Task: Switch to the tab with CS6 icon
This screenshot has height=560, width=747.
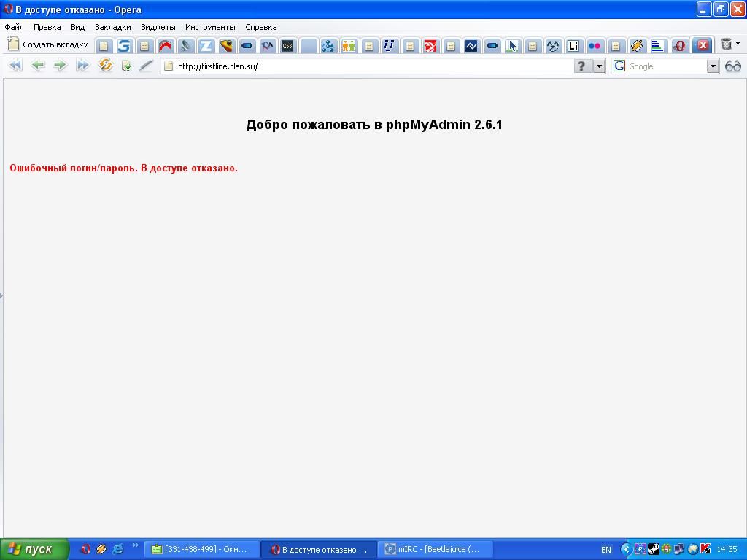Action: (x=287, y=46)
